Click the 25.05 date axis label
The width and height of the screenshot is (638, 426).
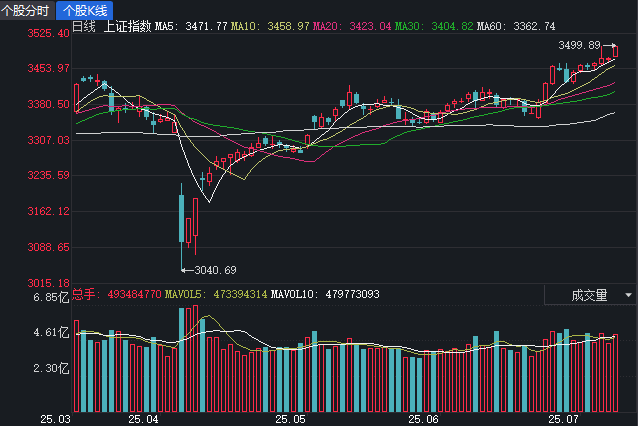point(290,419)
